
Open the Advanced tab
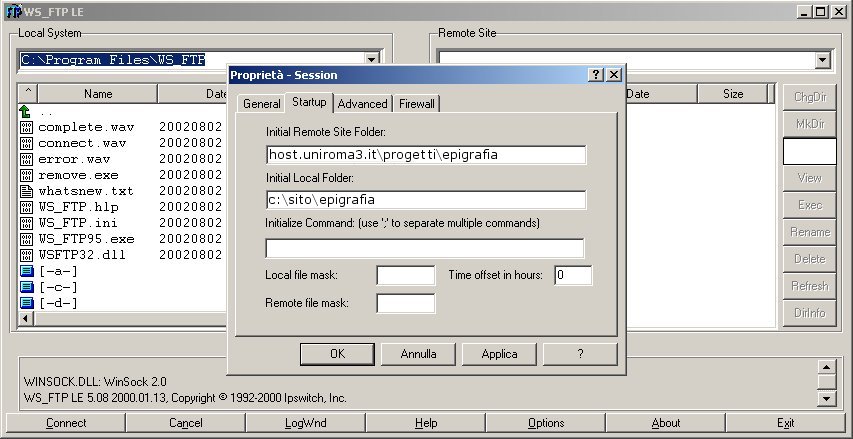[362, 104]
